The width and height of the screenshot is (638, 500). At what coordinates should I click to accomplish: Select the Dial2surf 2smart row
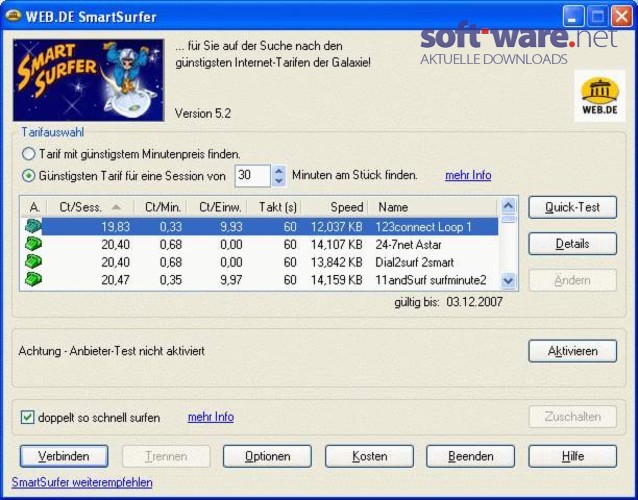point(261,262)
